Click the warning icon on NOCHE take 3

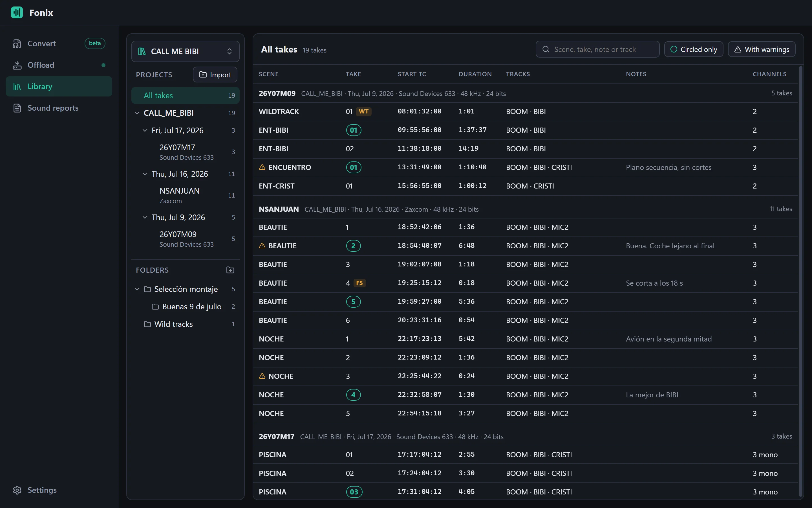point(262,376)
